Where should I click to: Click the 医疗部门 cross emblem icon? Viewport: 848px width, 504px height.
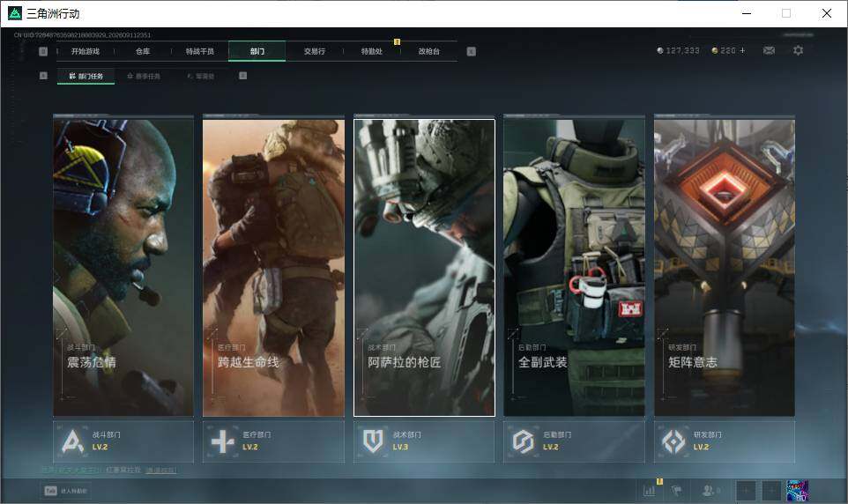click(223, 441)
